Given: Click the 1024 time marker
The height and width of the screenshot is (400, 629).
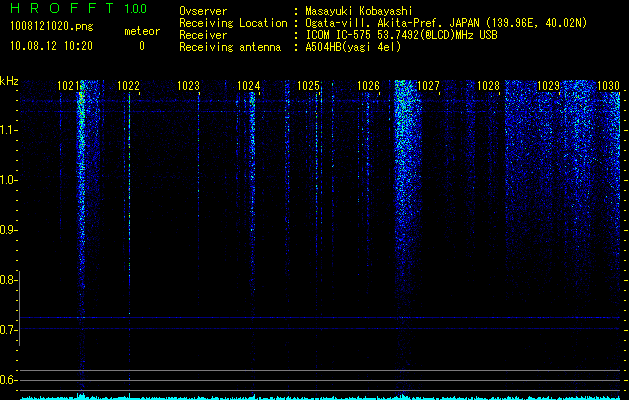Looking at the screenshot, I should (x=249, y=86).
